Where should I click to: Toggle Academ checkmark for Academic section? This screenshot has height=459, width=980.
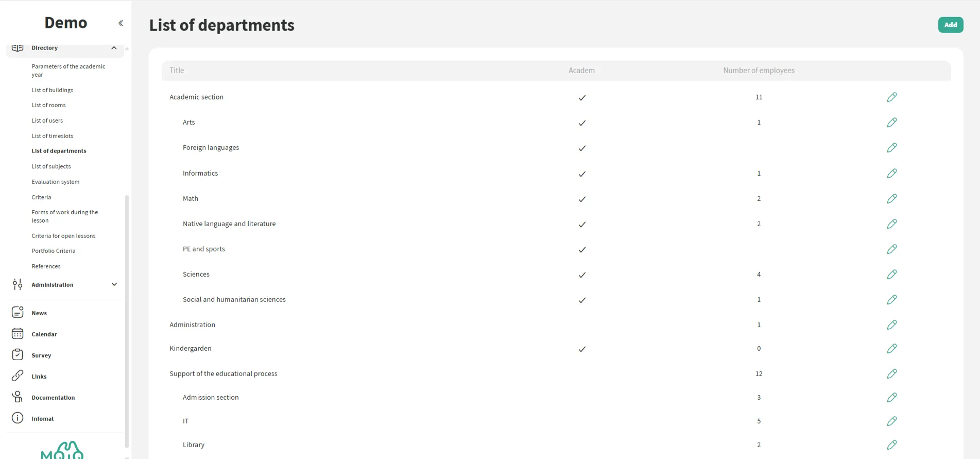pyautogui.click(x=582, y=97)
